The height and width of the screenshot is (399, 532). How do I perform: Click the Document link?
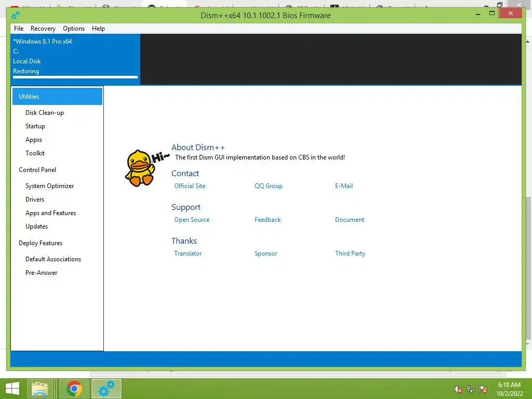click(350, 220)
